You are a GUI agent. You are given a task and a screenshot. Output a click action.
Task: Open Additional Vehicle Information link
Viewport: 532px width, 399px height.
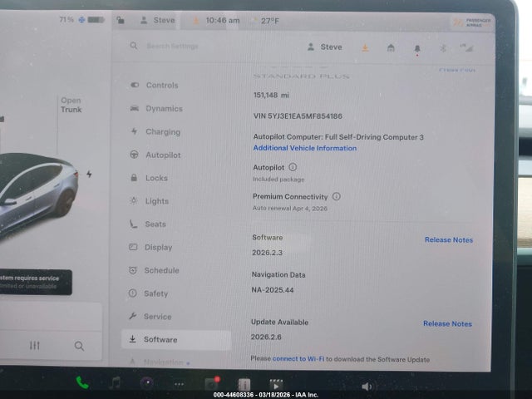pos(305,148)
